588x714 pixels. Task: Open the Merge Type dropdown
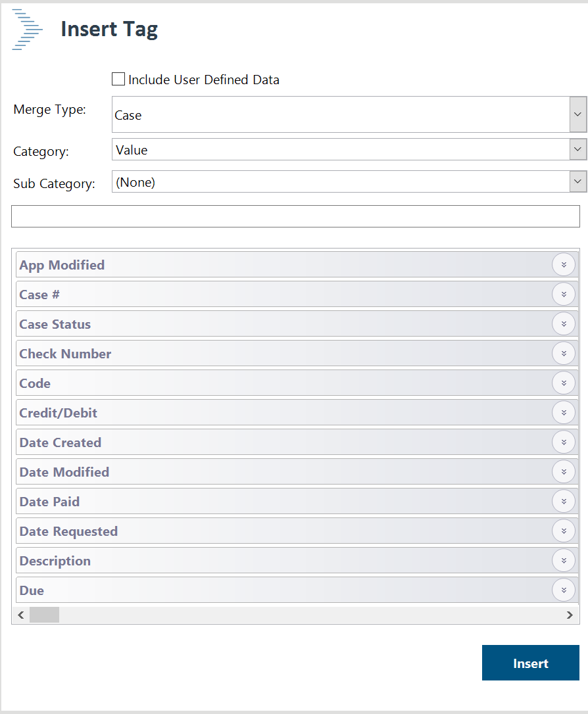[577, 114]
